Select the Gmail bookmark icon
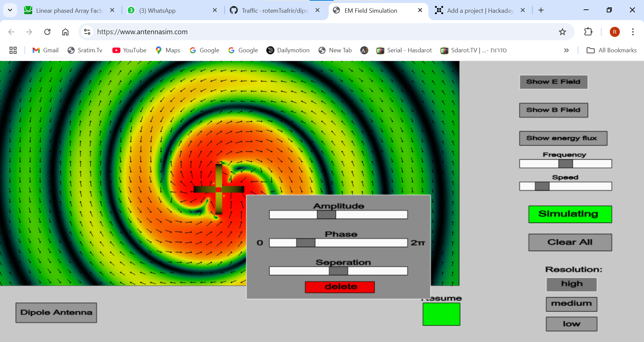 click(x=36, y=50)
